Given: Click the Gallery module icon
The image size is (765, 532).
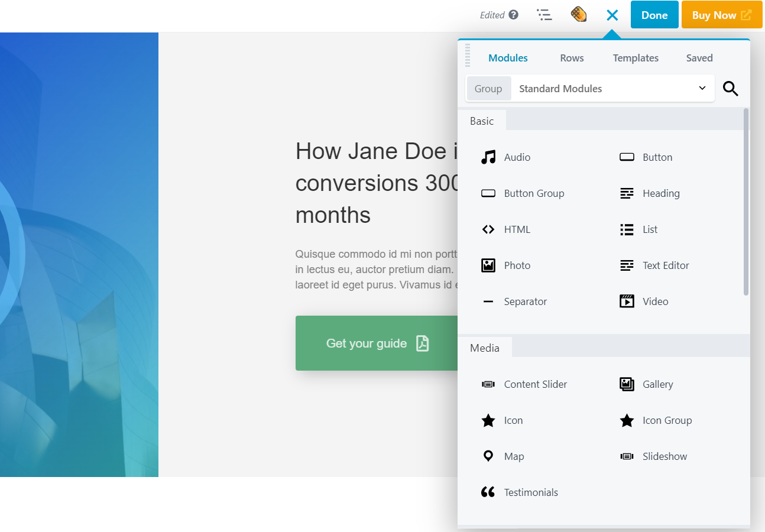Looking at the screenshot, I should click(x=627, y=384).
